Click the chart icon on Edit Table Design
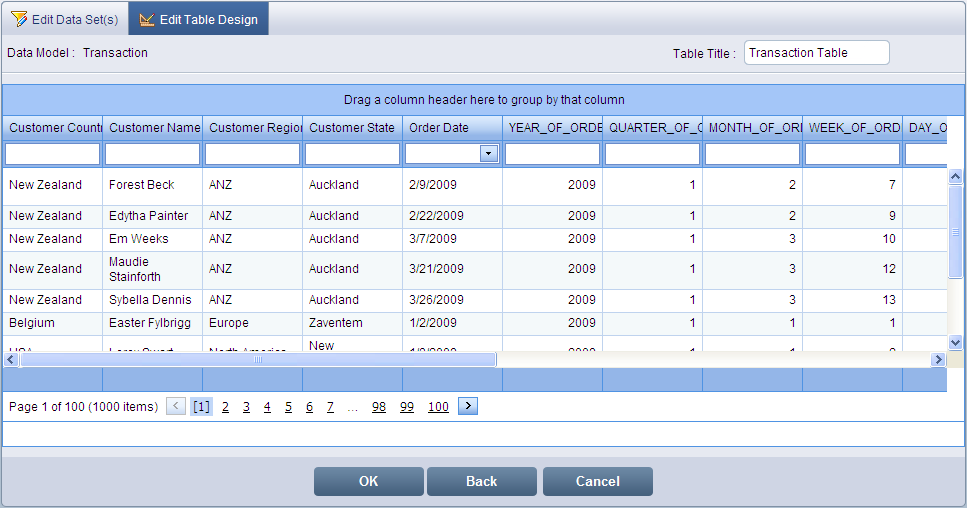 coord(147,19)
